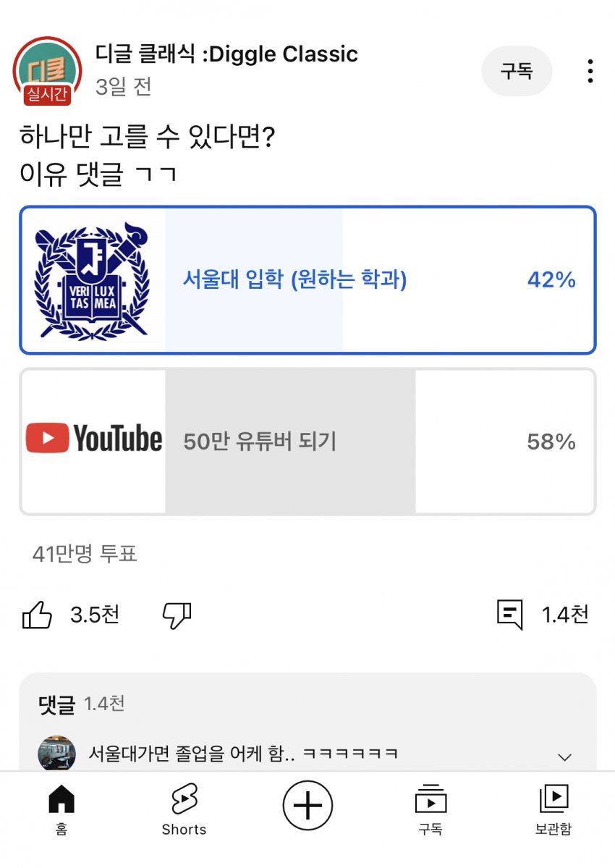Vote for 서울대 입학 (원하는 학과)

click(294, 280)
